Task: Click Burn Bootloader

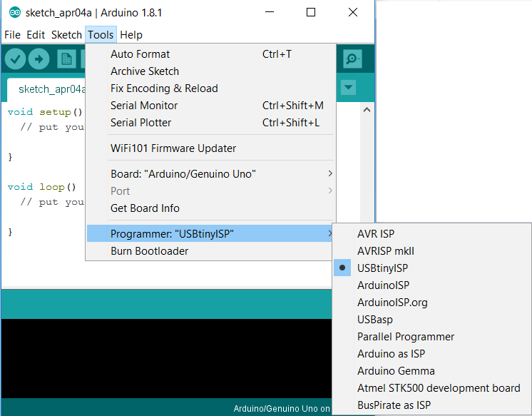Action: (x=210, y=251)
